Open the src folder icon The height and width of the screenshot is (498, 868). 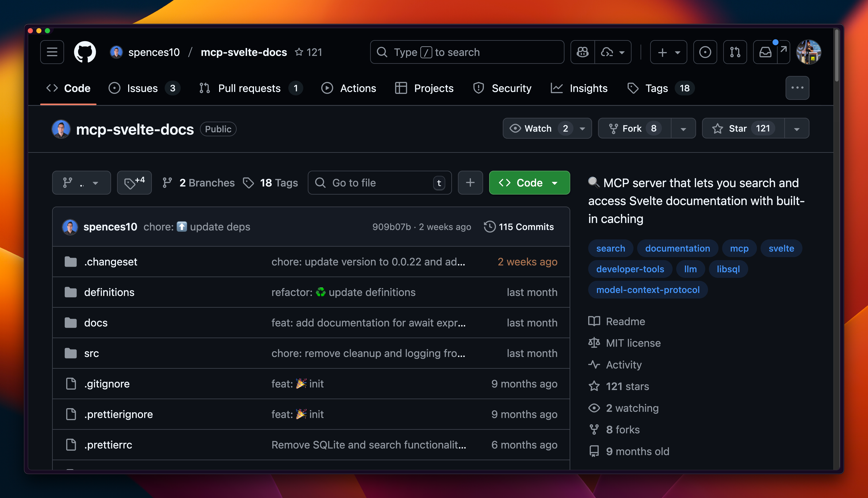tap(70, 353)
